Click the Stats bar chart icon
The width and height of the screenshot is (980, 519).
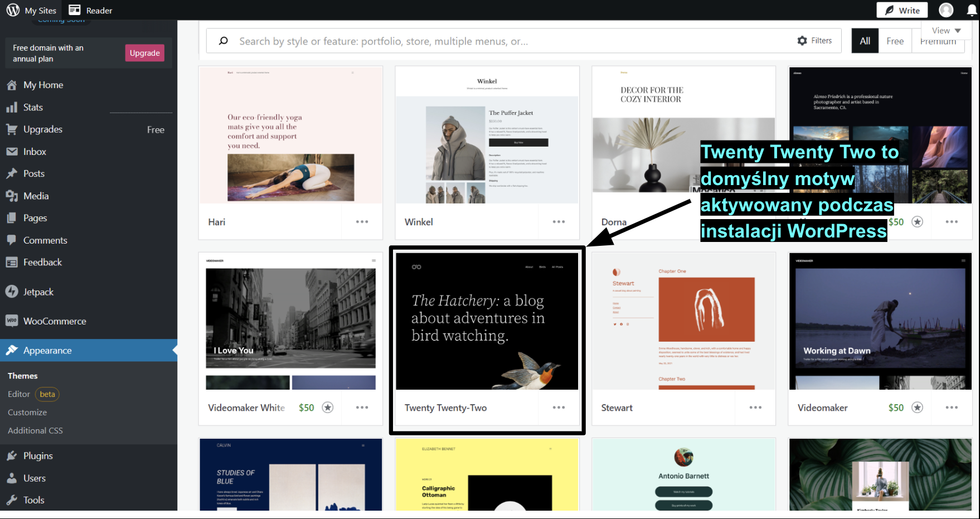12,107
